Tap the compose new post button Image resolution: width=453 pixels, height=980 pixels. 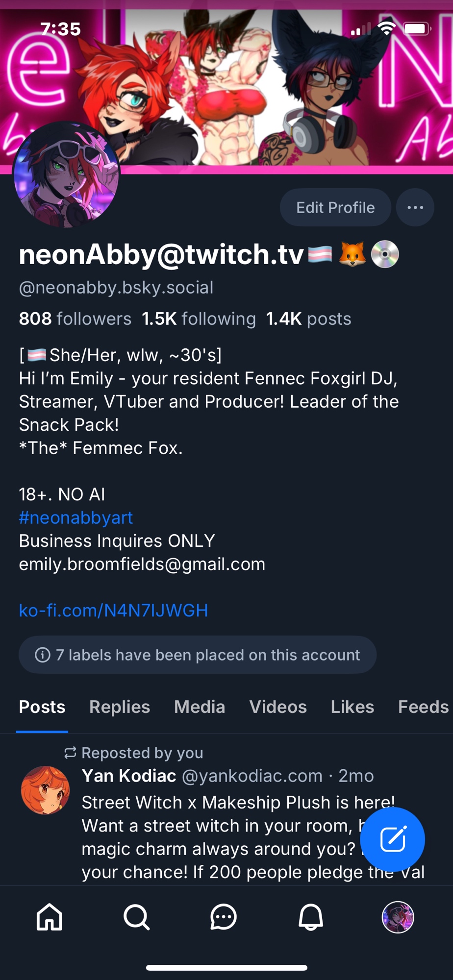[392, 839]
